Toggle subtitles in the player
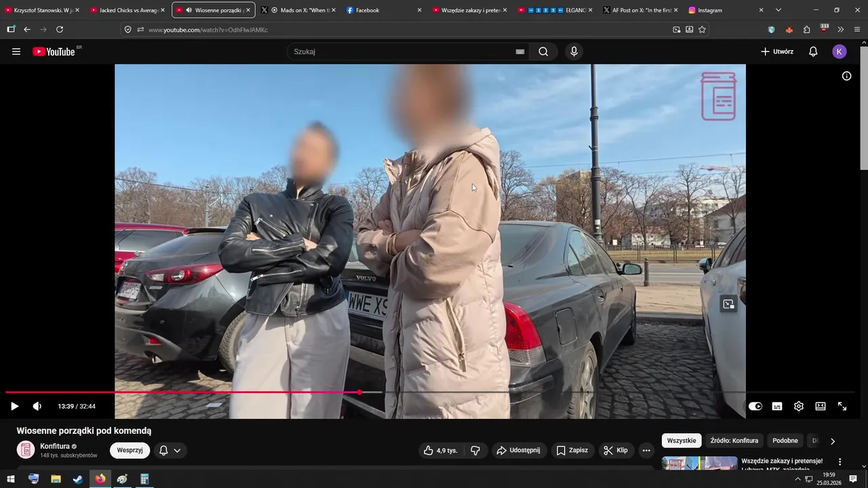Viewport: 868px width, 488px height. (777, 406)
